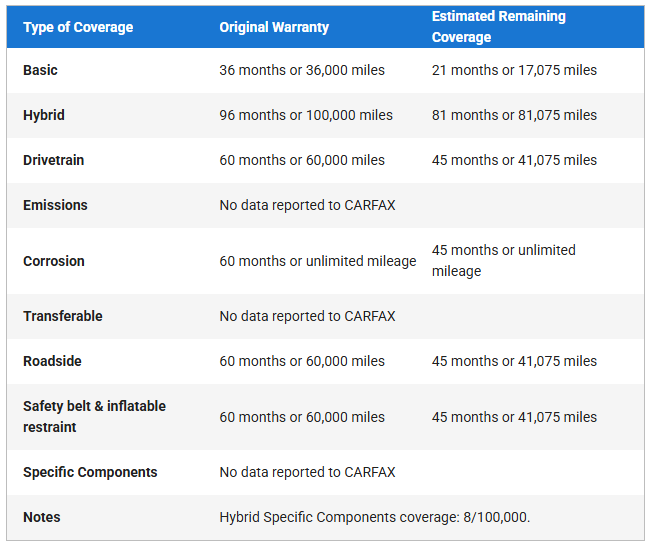Screen dimensions: 653x549
Task: Select the Corrosion row label
Action: (x=54, y=261)
